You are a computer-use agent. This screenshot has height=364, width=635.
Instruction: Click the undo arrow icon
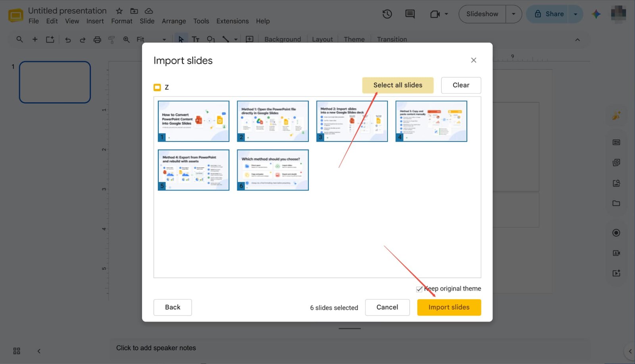tap(68, 39)
